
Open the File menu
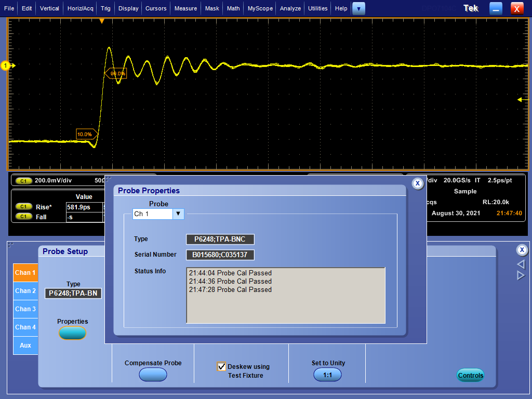pos(9,8)
